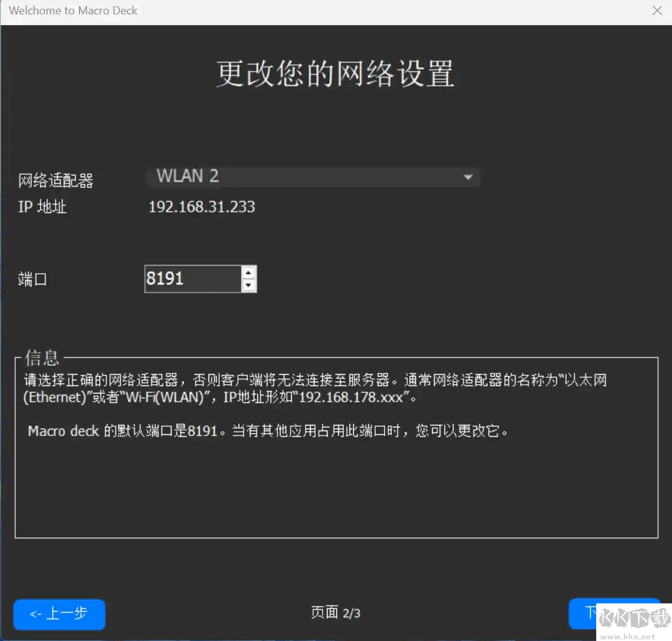Go back with the 上一步 button

pyautogui.click(x=59, y=614)
